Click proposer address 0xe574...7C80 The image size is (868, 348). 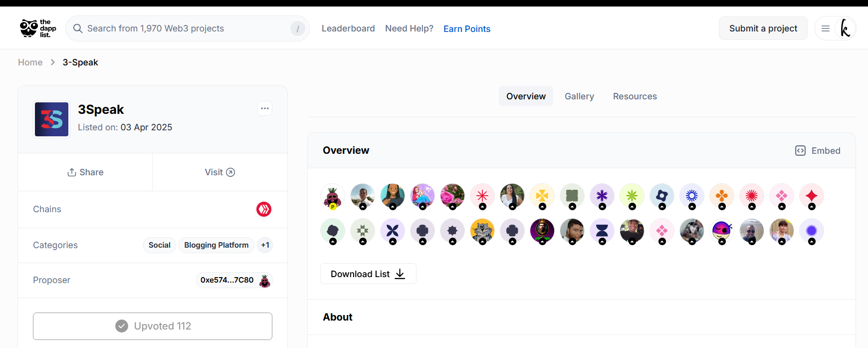(x=227, y=280)
